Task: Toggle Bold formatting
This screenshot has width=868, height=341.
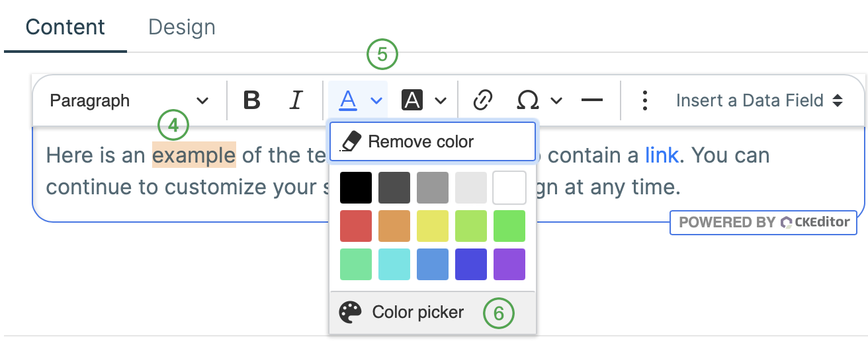Action: coord(251,100)
